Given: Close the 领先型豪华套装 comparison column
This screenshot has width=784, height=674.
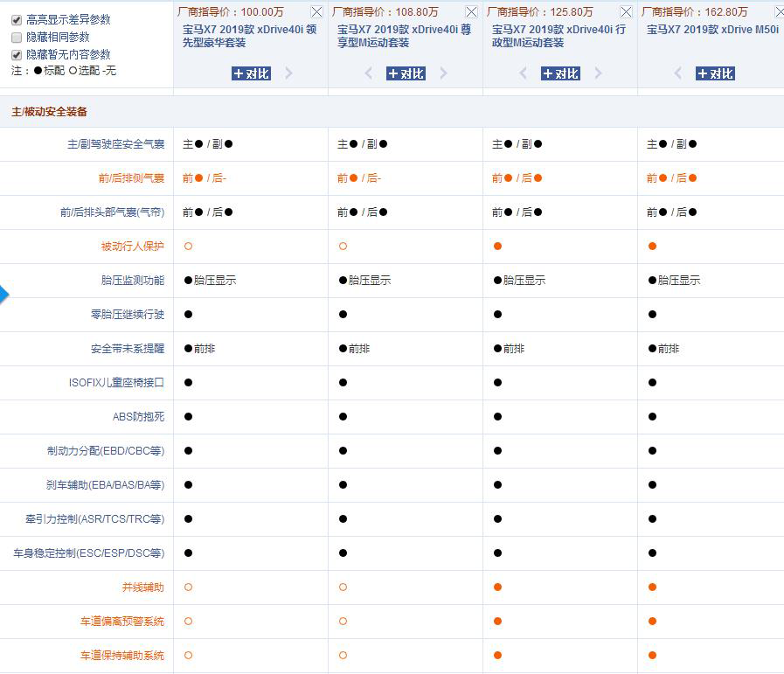Looking at the screenshot, I should pos(316,11).
